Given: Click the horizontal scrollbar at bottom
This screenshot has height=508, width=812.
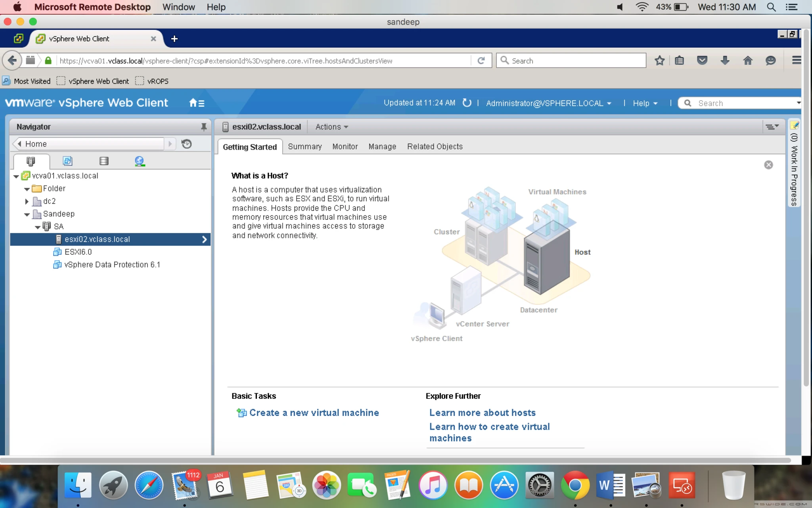Looking at the screenshot, I should [x=395, y=460].
